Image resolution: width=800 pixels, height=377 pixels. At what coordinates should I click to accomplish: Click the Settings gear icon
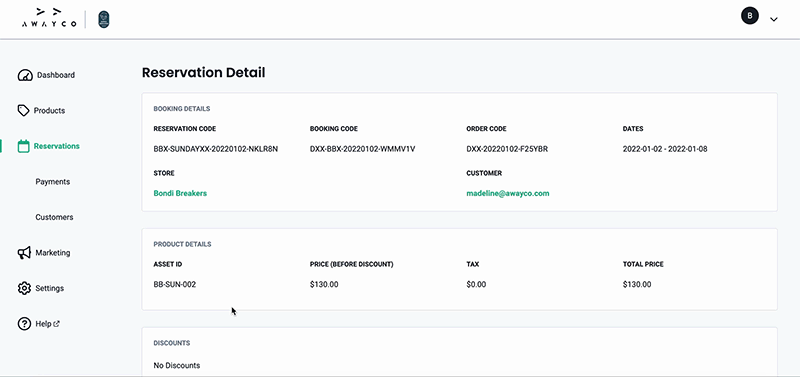24,288
